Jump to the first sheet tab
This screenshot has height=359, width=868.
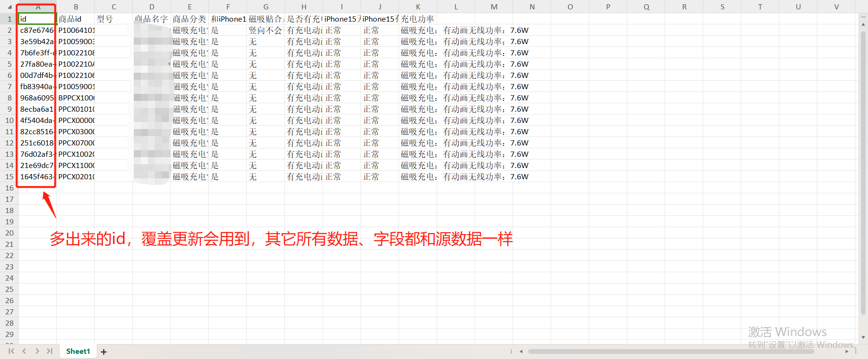pos(12,351)
